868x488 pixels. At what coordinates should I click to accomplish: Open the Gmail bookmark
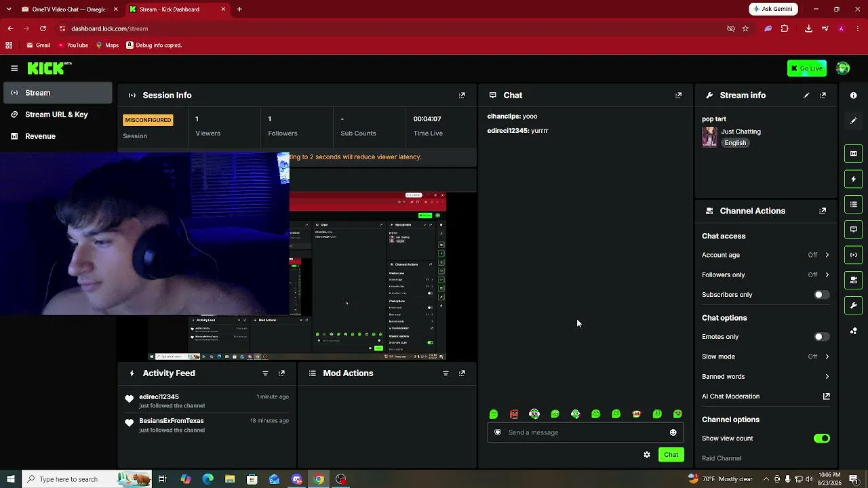(x=38, y=45)
